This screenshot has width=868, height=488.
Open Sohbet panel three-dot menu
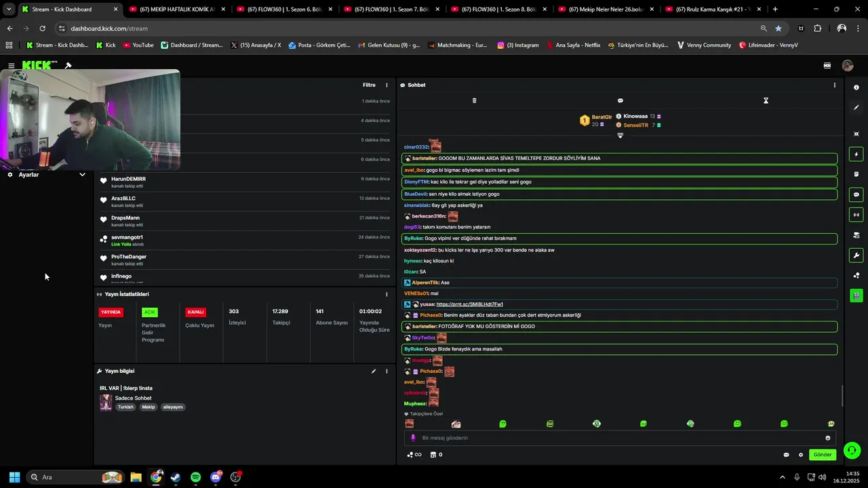(834, 85)
